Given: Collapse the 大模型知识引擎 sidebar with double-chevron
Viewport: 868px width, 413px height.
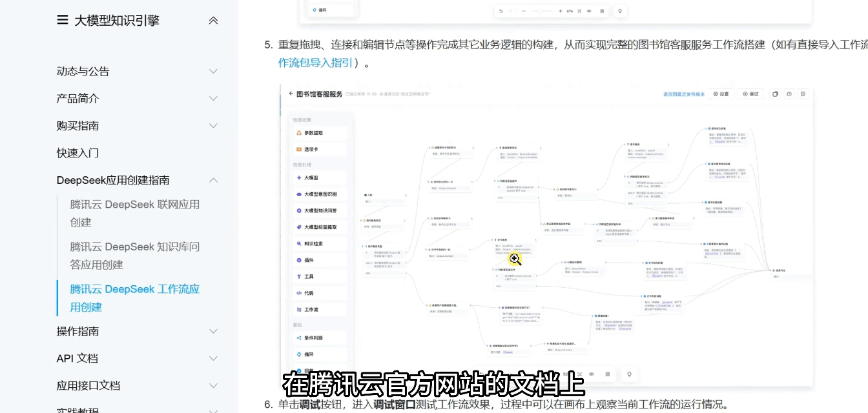Looking at the screenshot, I should [x=214, y=21].
